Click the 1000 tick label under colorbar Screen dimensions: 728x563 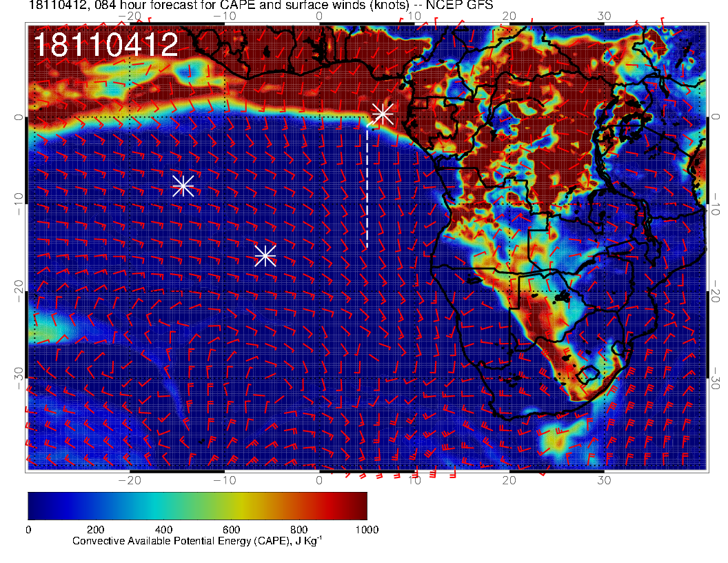[x=367, y=530]
